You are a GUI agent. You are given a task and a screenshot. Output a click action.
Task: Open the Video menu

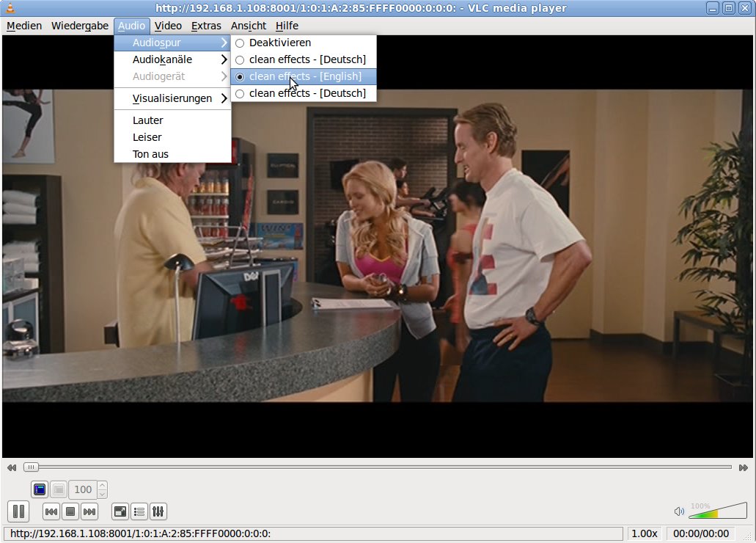point(168,26)
